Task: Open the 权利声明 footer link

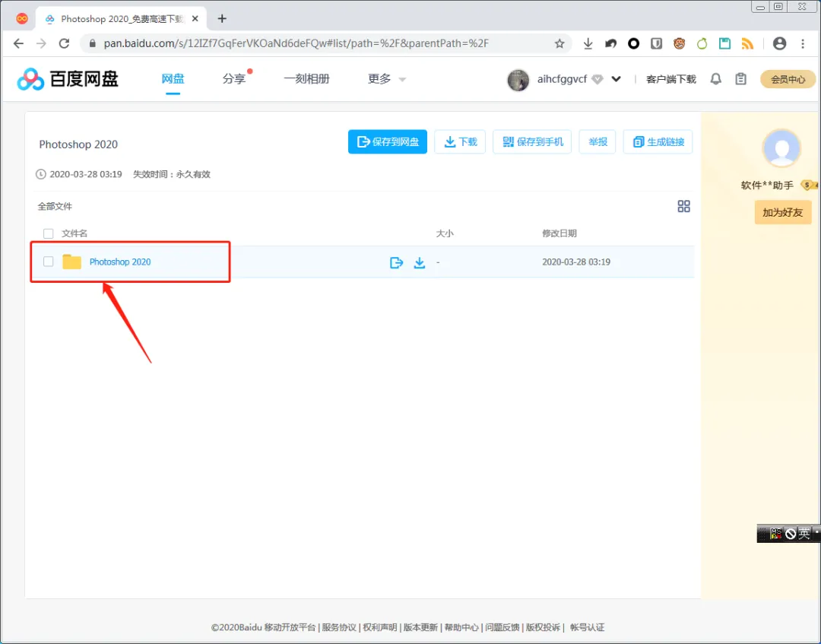Action: [379, 627]
